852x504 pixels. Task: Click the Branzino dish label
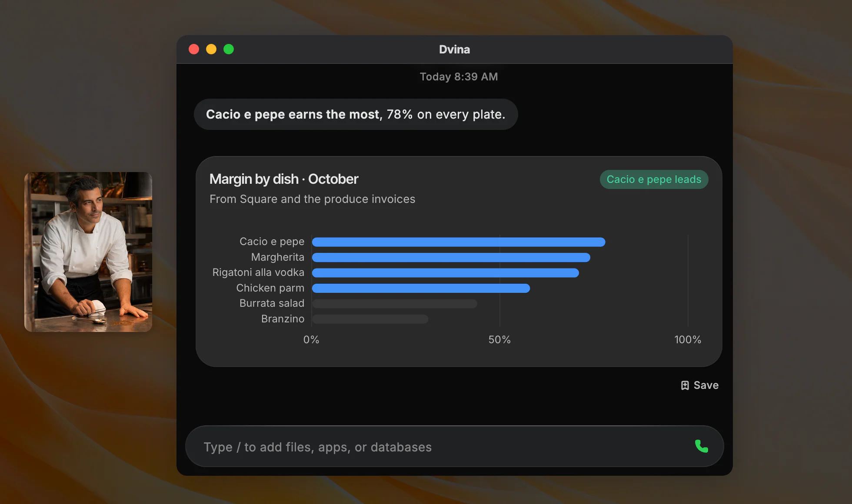pos(283,319)
